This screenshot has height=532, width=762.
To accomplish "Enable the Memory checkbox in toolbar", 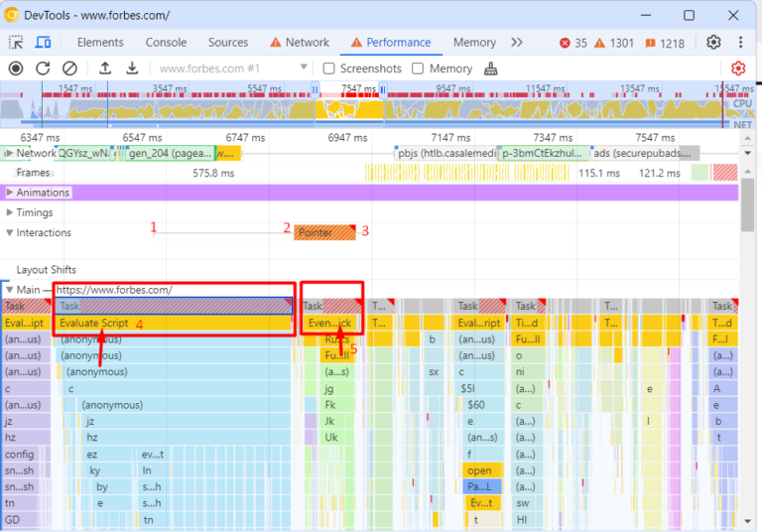I will pyautogui.click(x=418, y=68).
